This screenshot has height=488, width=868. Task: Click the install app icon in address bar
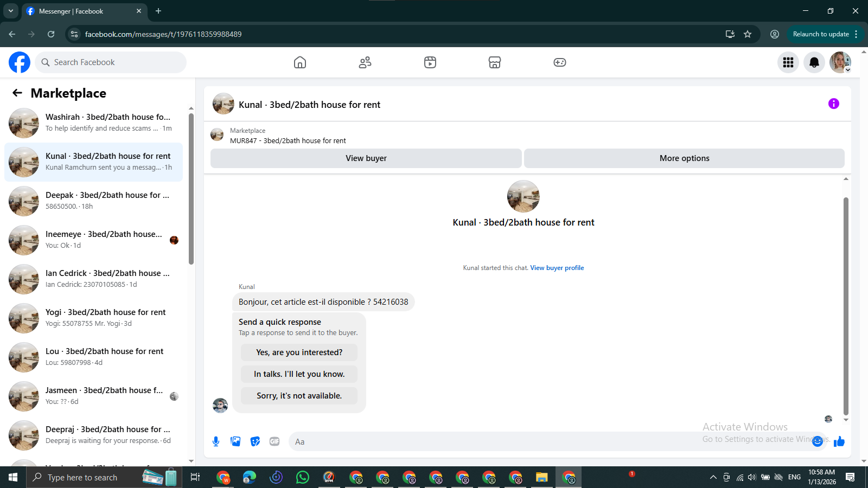[730, 34]
